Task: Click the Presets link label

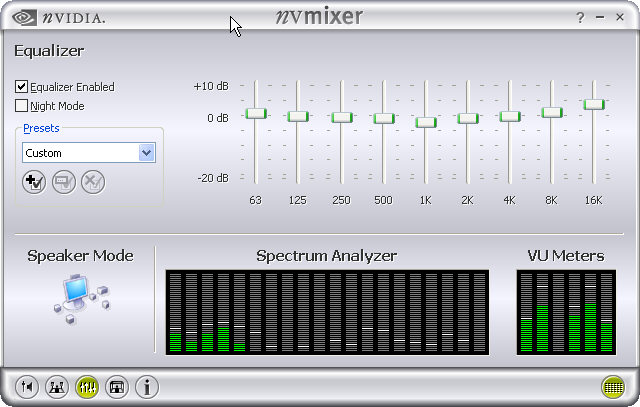Action: 41,128
